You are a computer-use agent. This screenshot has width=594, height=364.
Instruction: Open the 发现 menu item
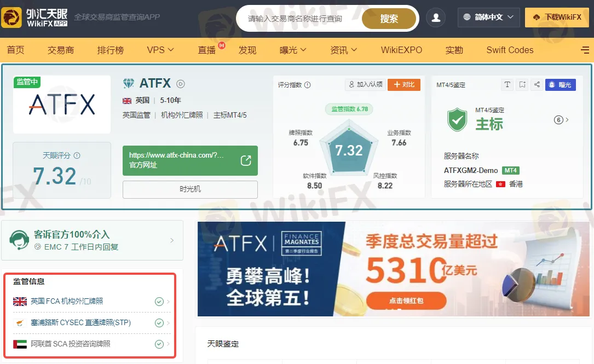click(x=247, y=50)
